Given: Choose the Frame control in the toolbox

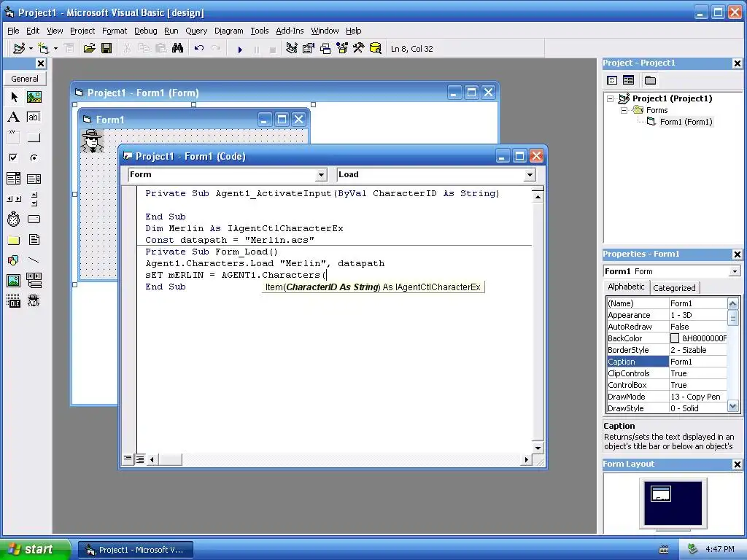Looking at the screenshot, I should (x=14, y=138).
